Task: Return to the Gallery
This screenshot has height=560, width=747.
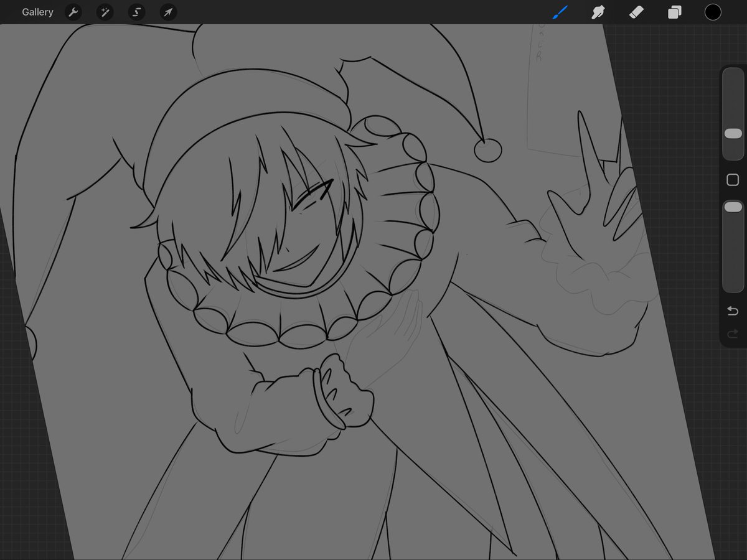Action: (37, 12)
